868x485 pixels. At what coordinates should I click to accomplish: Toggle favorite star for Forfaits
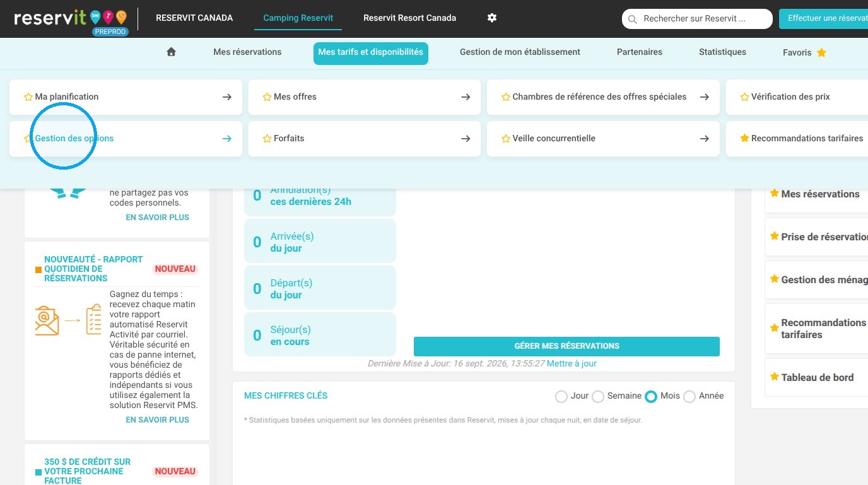267,139
